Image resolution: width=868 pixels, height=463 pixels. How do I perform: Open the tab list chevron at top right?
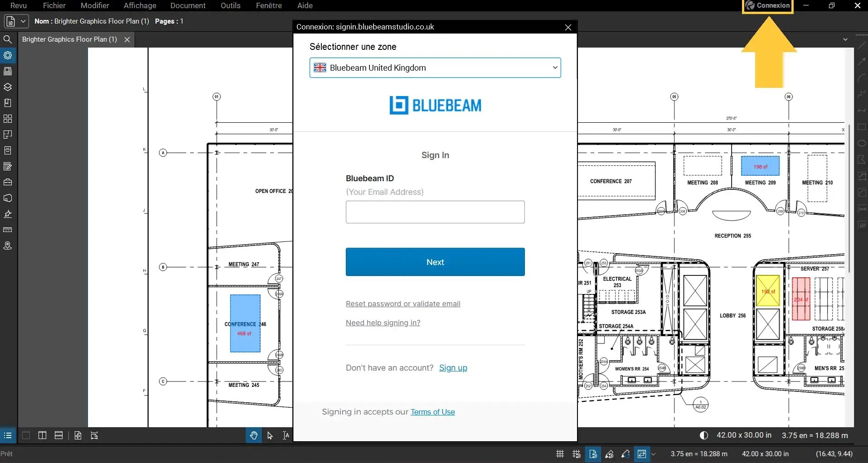[x=845, y=39]
